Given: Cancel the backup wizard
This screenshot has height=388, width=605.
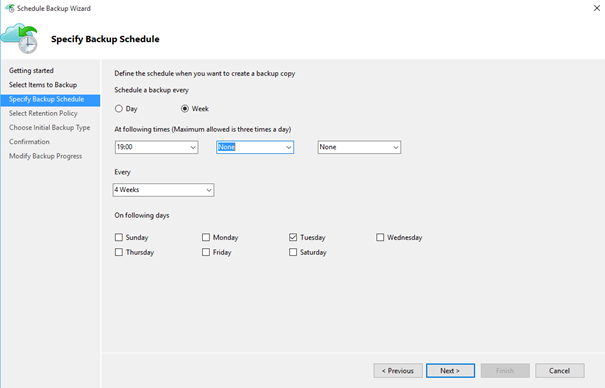Looking at the screenshot, I should (559, 371).
